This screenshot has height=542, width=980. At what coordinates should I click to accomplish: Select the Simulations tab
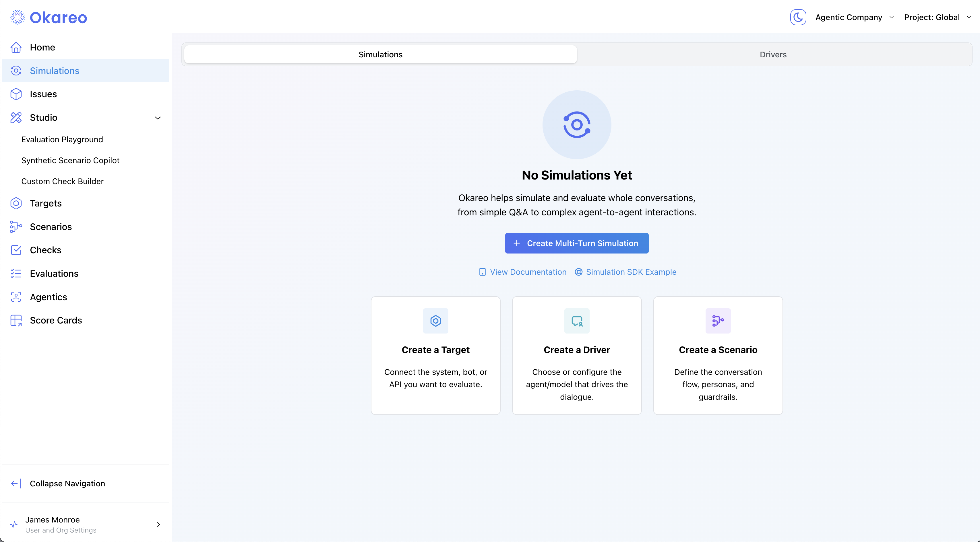(x=380, y=54)
